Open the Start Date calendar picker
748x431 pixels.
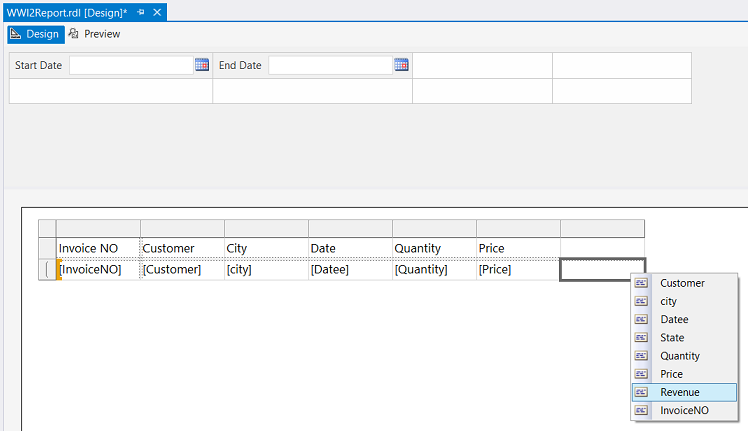click(x=202, y=64)
